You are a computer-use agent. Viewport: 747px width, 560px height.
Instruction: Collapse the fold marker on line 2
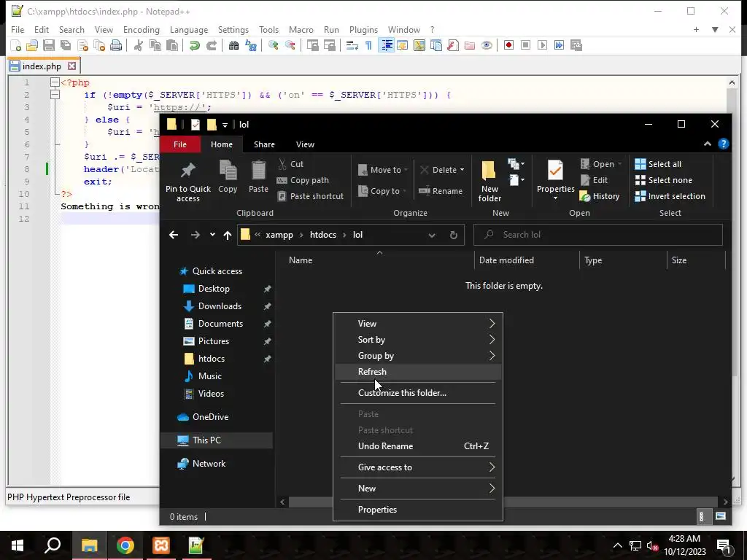55,95
